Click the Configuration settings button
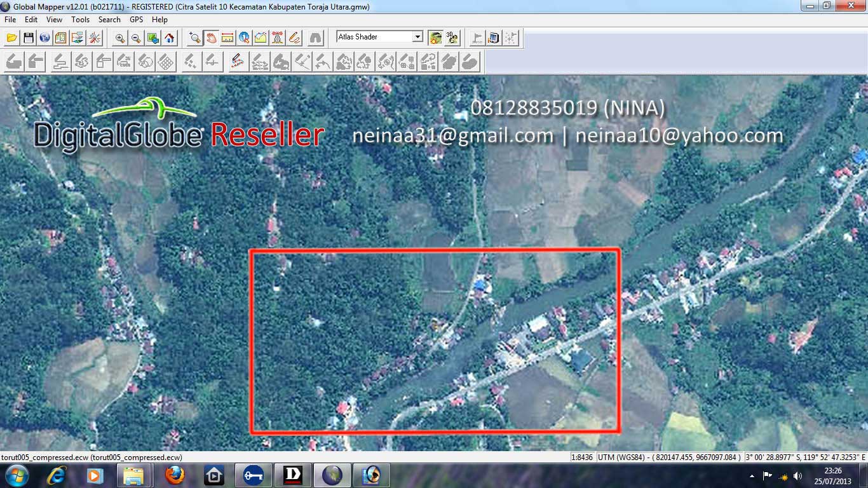The image size is (868, 488). pos(93,37)
